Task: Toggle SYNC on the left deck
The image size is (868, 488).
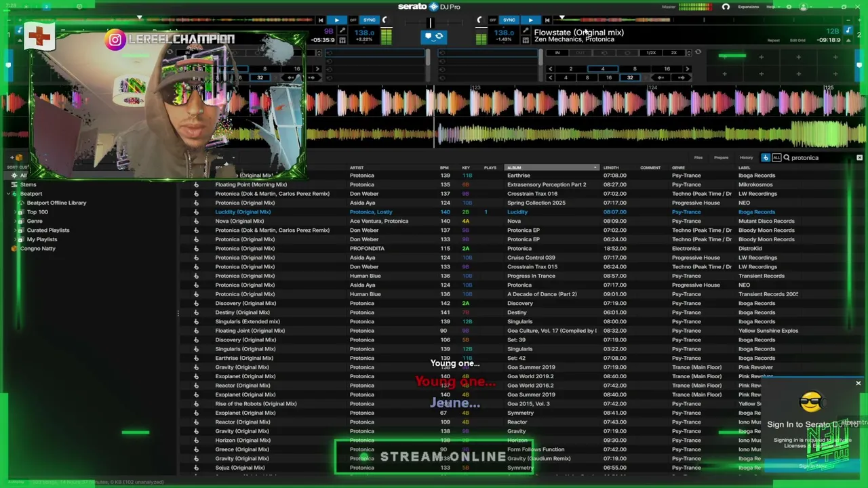Action: [370, 20]
